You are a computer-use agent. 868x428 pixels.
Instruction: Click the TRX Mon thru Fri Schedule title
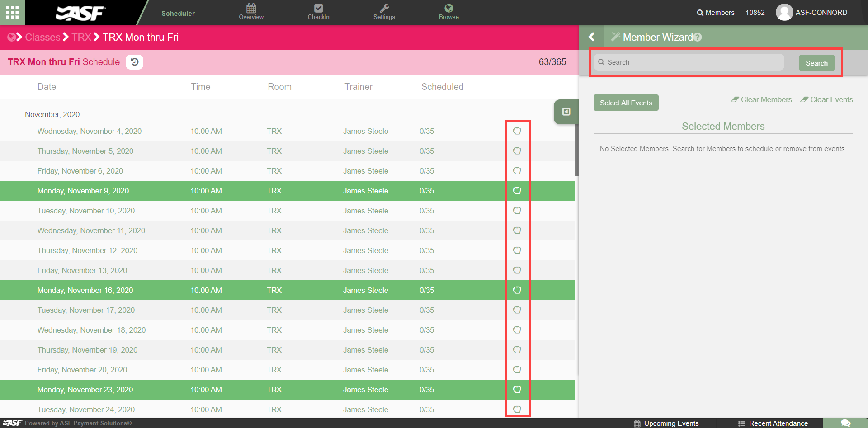(64, 62)
